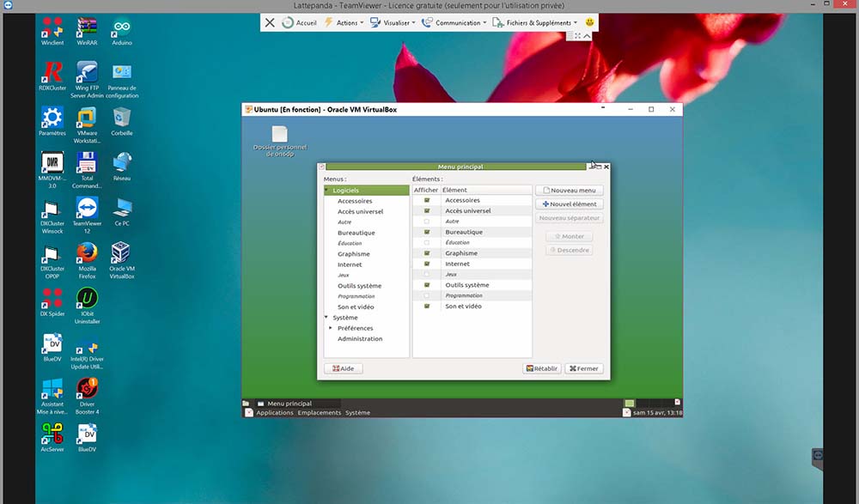Switch workspace using green workspace switcher
The width and height of the screenshot is (859, 504).
pyautogui.click(x=630, y=404)
